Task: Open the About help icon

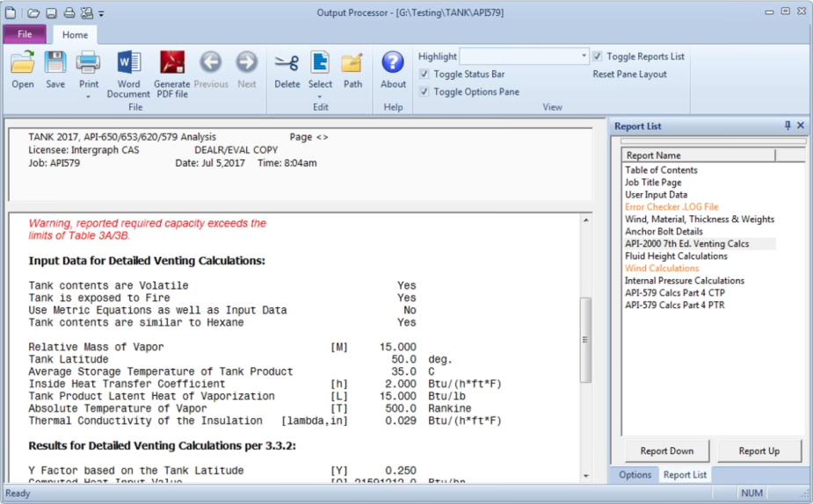Action: (x=393, y=62)
